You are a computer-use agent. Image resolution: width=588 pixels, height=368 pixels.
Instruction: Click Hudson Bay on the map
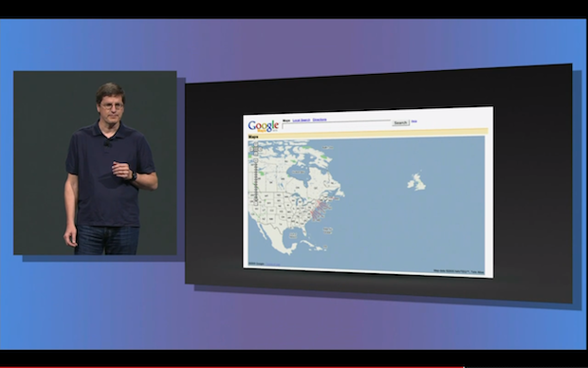(299, 171)
